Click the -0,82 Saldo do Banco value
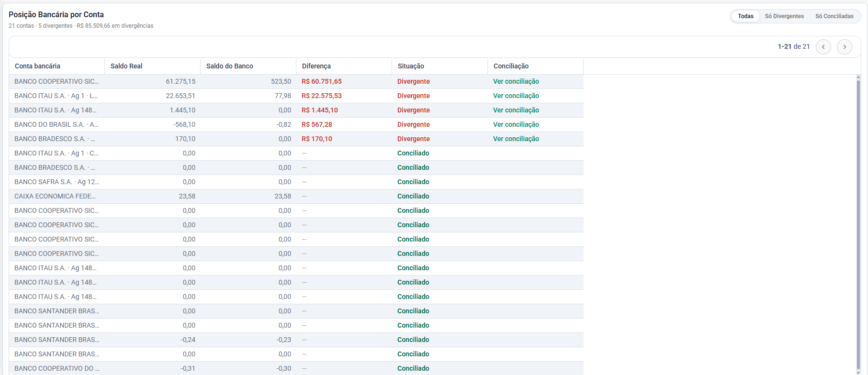This screenshot has height=375, width=868. (284, 124)
